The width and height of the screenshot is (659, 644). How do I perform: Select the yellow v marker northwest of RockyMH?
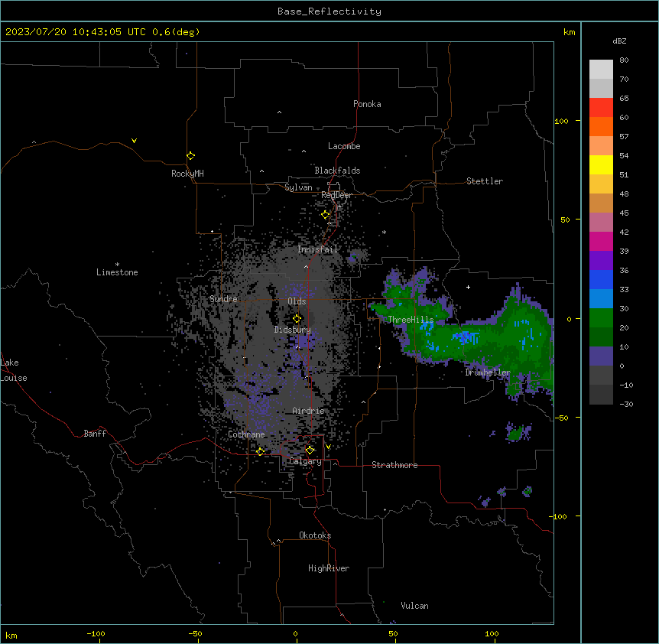(134, 141)
